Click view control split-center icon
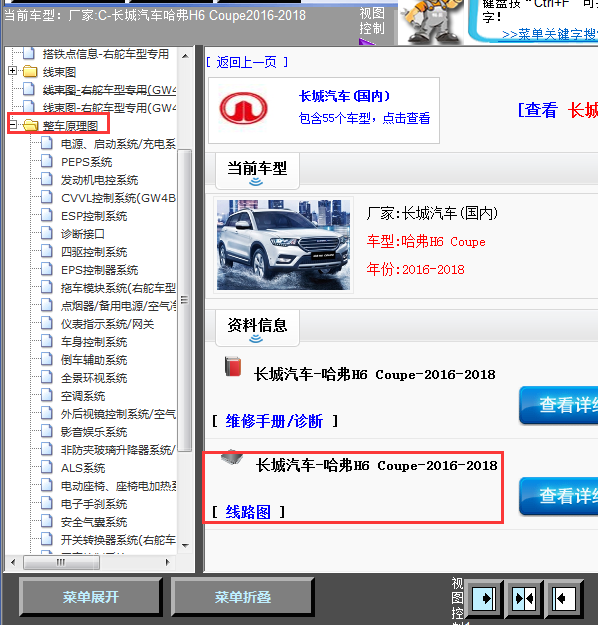Screen dimensions: 598x625 click(524, 598)
